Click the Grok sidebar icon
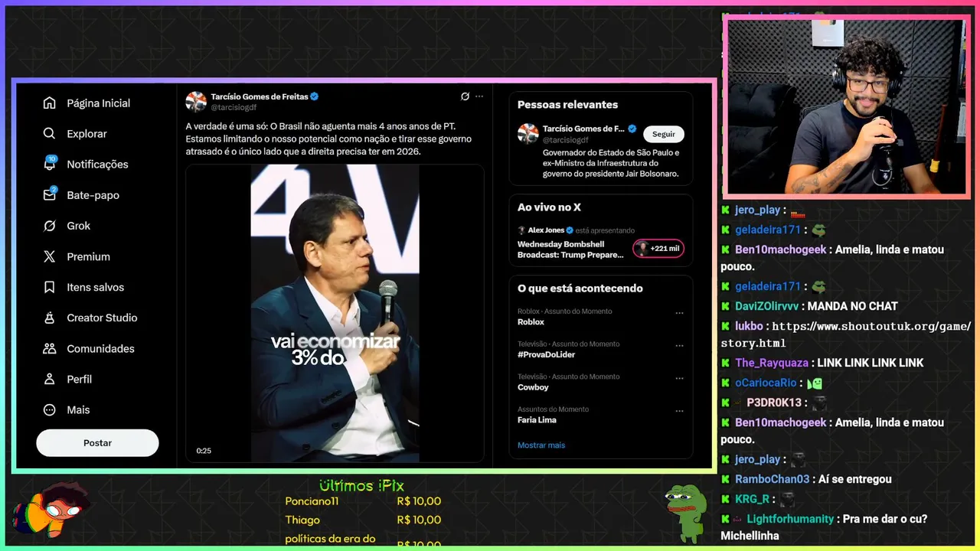Screen dimensions: 980x551 point(50,226)
